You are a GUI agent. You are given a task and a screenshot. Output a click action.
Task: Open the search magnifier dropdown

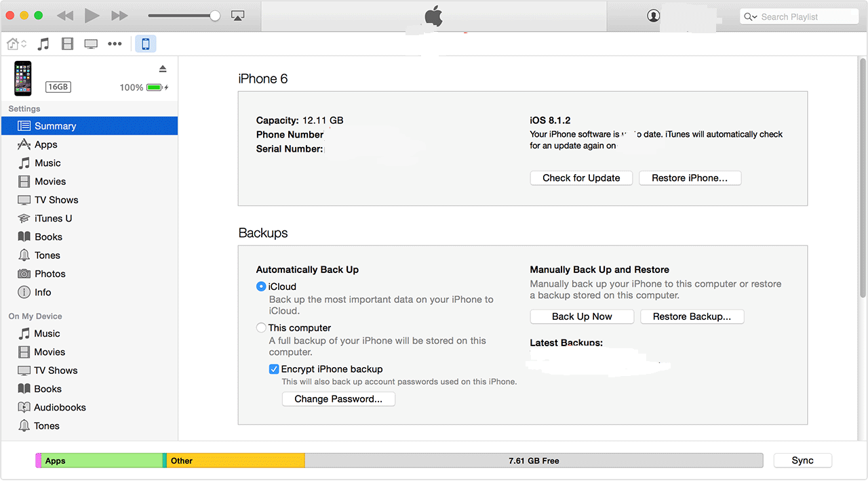click(x=750, y=17)
